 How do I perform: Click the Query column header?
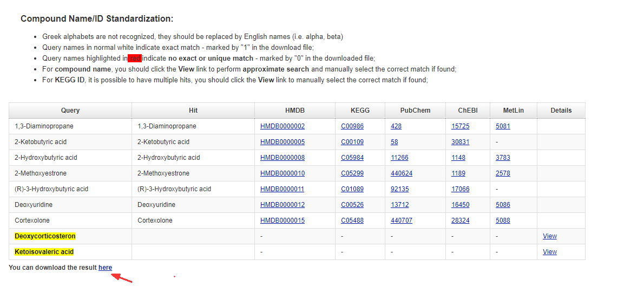(x=70, y=111)
